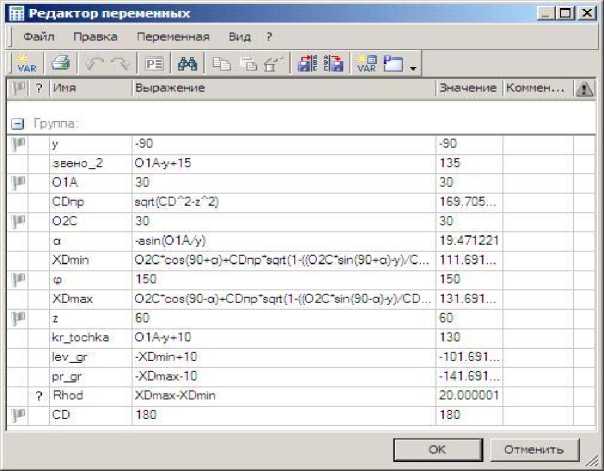Click the Значение column header
Screen dimensions: 604x471
click(x=469, y=88)
